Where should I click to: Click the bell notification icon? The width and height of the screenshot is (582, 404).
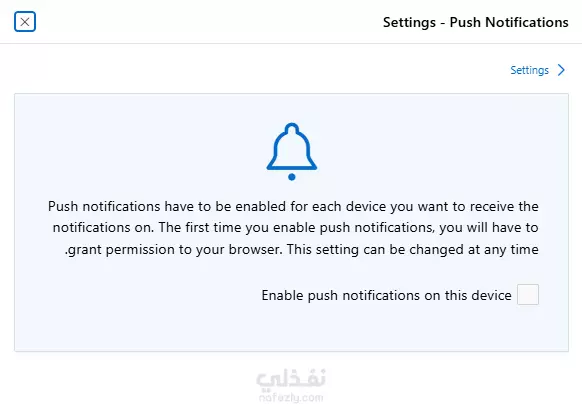[x=292, y=152]
